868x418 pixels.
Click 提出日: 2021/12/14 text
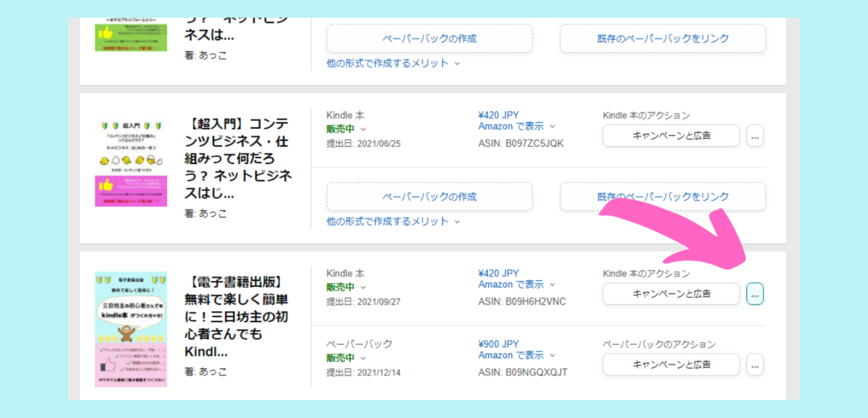[x=363, y=372]
